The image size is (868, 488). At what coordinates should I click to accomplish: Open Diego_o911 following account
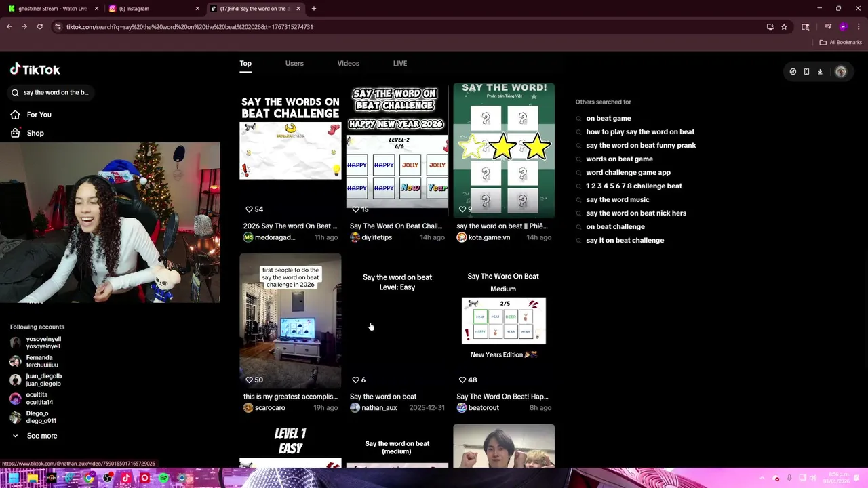33,417
